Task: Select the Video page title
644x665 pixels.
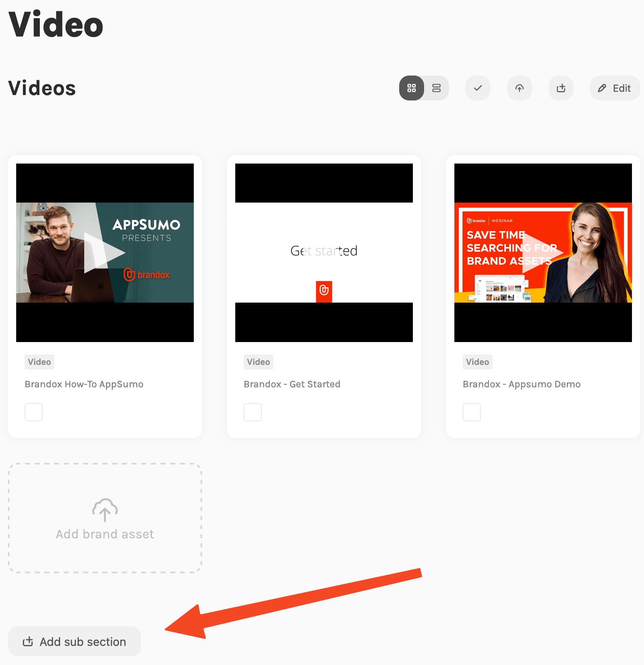Action: tap(56, 24)
